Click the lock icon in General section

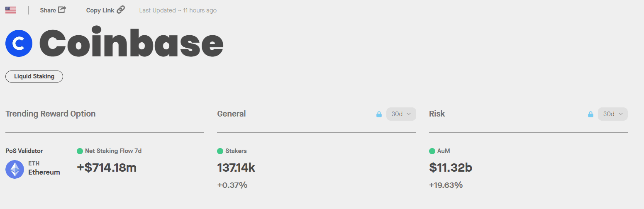(379, 114)
